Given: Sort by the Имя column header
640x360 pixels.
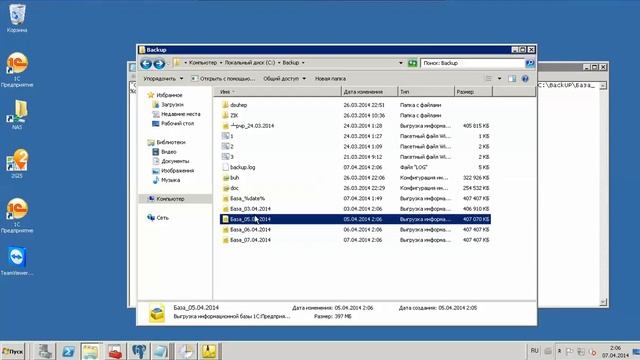Looking at the screenshot, I should 276,92.
